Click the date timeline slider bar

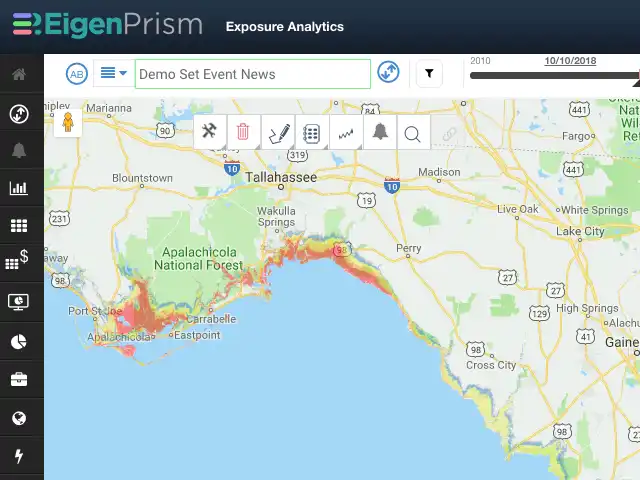(554, 76)
